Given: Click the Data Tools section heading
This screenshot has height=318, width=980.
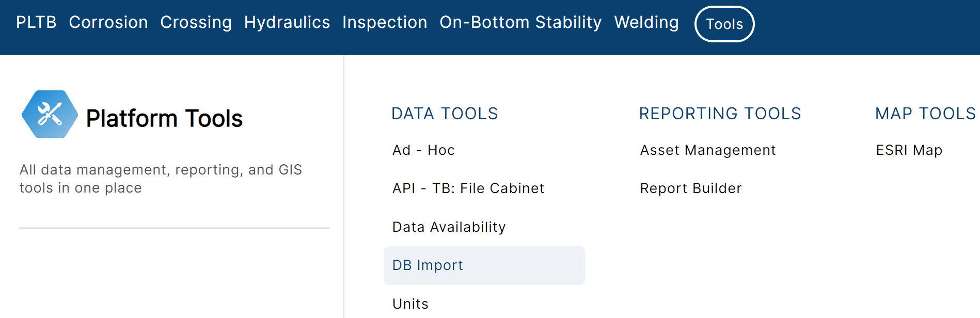Looking at the screenshot, I should pos(445,114).
